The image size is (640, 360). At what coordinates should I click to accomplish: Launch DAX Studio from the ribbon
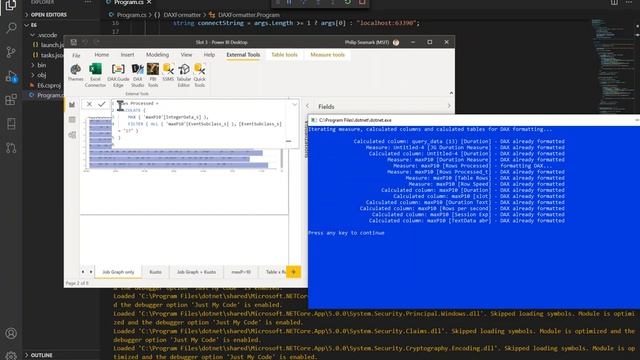click(138, 75)
